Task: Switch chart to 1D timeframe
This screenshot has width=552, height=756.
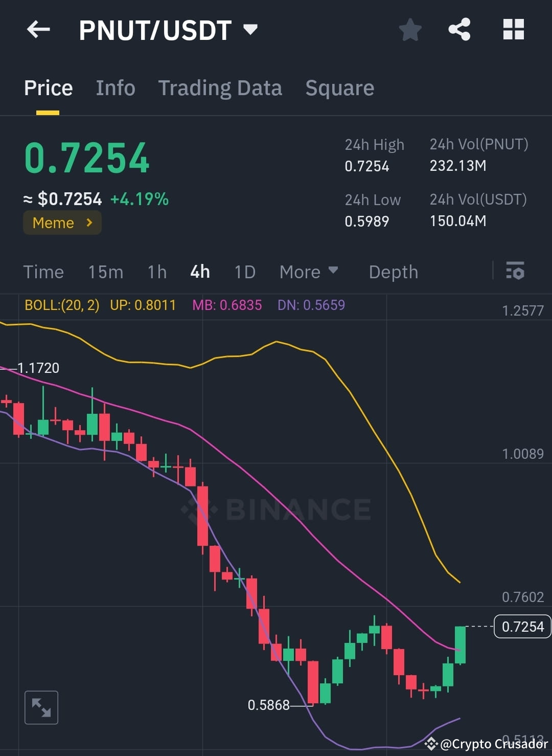Action: (x=244, y=272)
